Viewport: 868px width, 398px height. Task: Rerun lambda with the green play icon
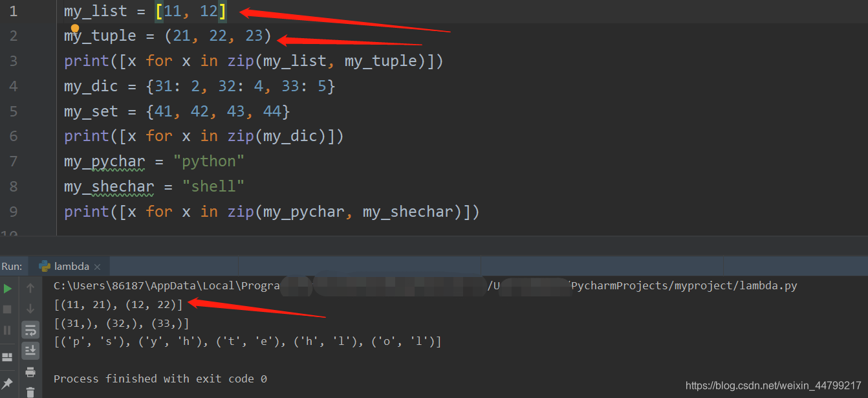coord(8,288)
